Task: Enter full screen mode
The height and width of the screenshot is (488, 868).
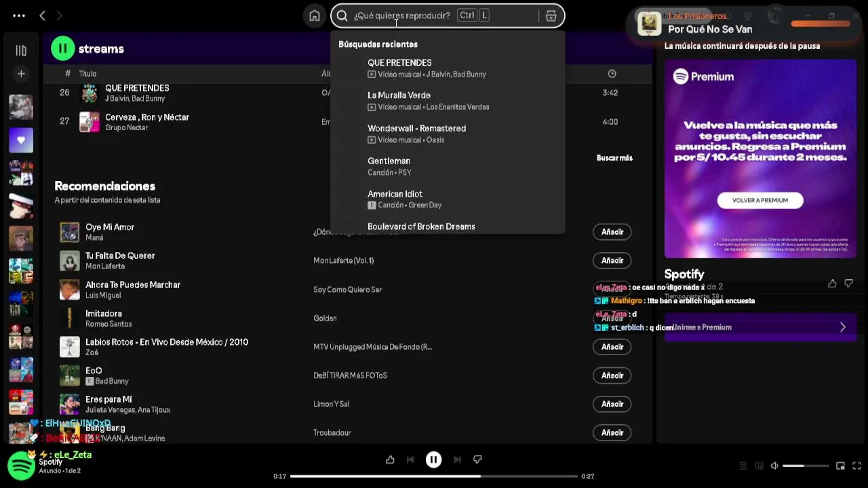Action: [857, 466]
